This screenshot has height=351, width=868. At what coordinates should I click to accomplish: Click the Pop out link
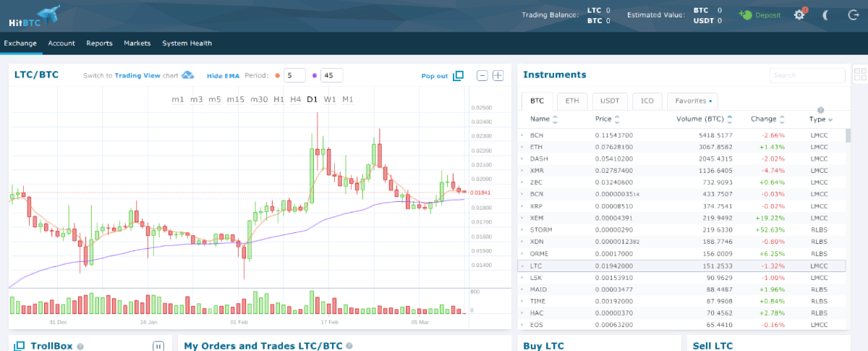435,75
